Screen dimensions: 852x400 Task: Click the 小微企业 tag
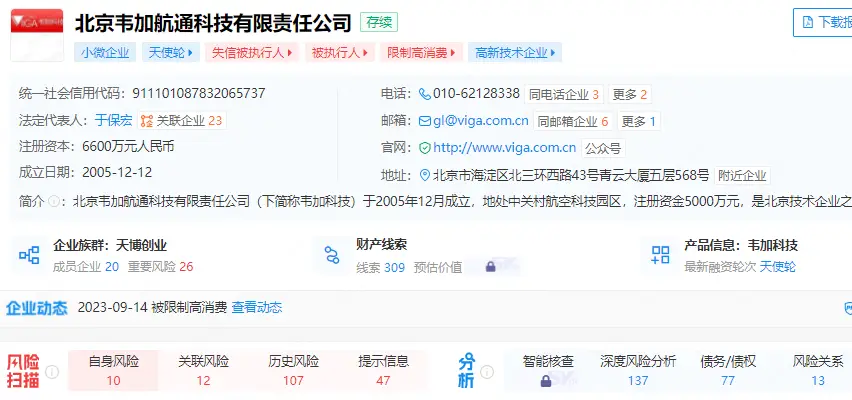105,53
